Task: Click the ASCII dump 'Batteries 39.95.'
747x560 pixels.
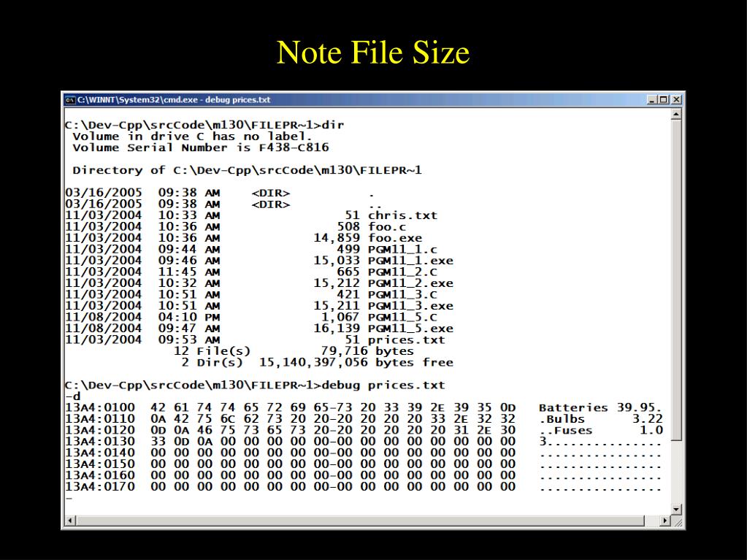Action: pos(601,408)
